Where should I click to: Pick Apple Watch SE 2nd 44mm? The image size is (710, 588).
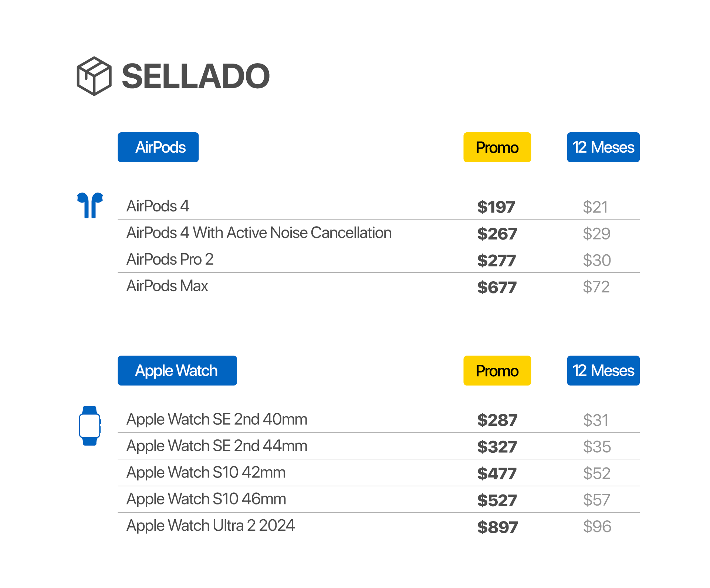pos(217,446)
